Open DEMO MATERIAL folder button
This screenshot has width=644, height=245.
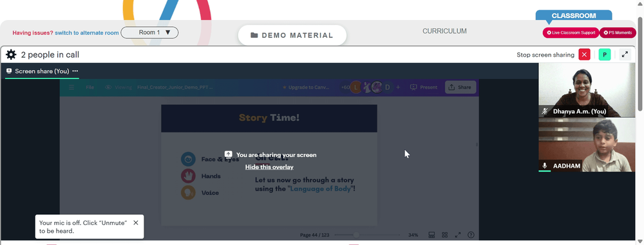[x=292, y=35]
